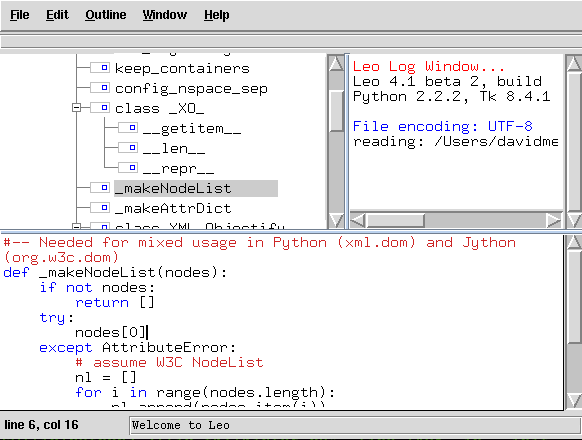Click the 'line 6, col 16' status indicator

click(41, 425)
